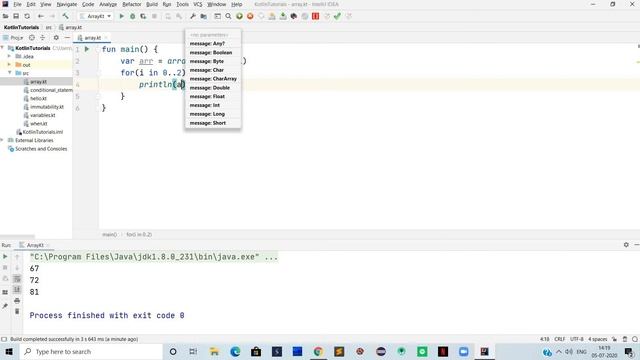Select Scratches and Consoles node
The height and width of the screenshot is (360, 640).
pos(41,149)
